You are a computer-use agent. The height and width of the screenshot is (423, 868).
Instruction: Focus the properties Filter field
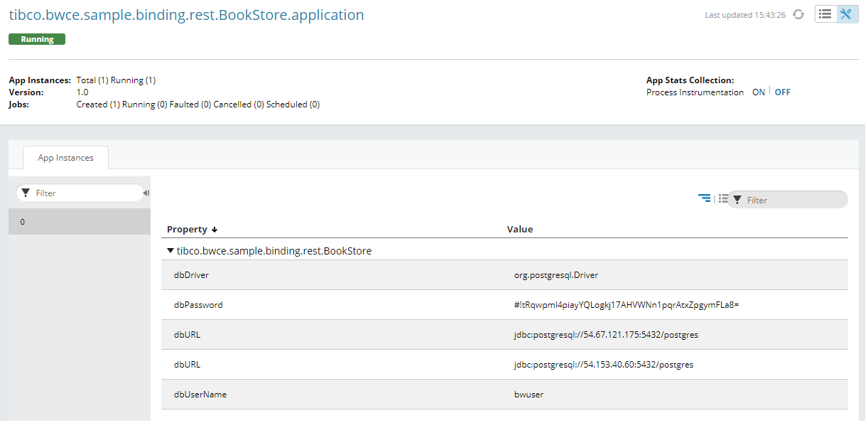(x=788, y=200)
